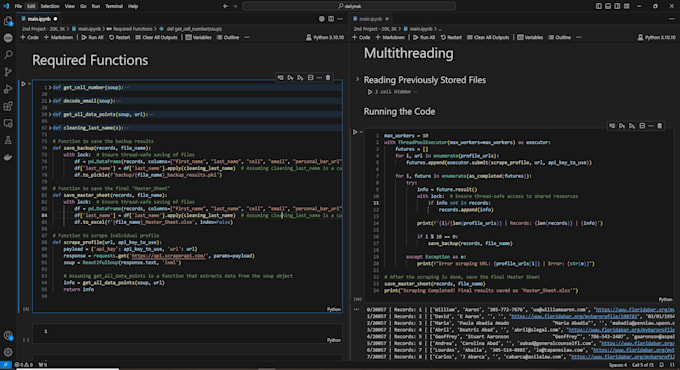The width and height of the screenshot is (680, 370).
Task: Open the Edit menu
Action: [x=31, y=6]
